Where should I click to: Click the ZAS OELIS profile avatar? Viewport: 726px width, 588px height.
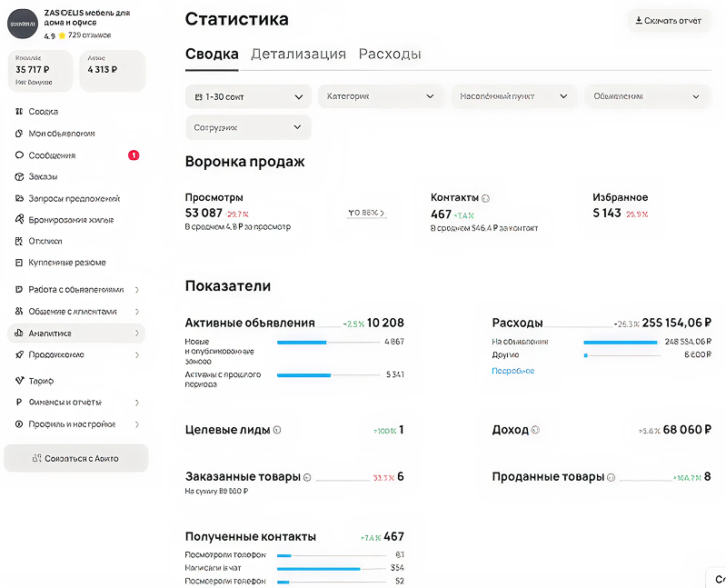21,24
